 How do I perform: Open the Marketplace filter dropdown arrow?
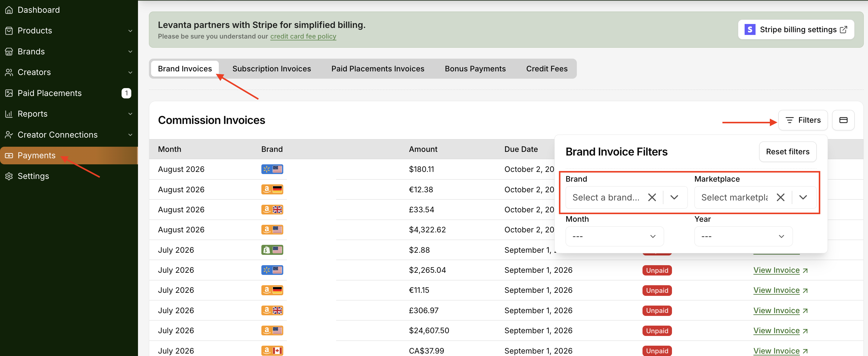(803, 197)
